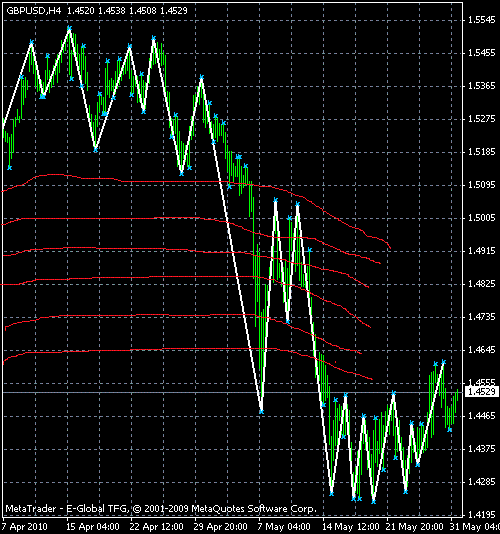This screenshot has height=534, width=500.
Task: Click the 7 Apr 2010 date label
Action: click(x=25, y=527)
